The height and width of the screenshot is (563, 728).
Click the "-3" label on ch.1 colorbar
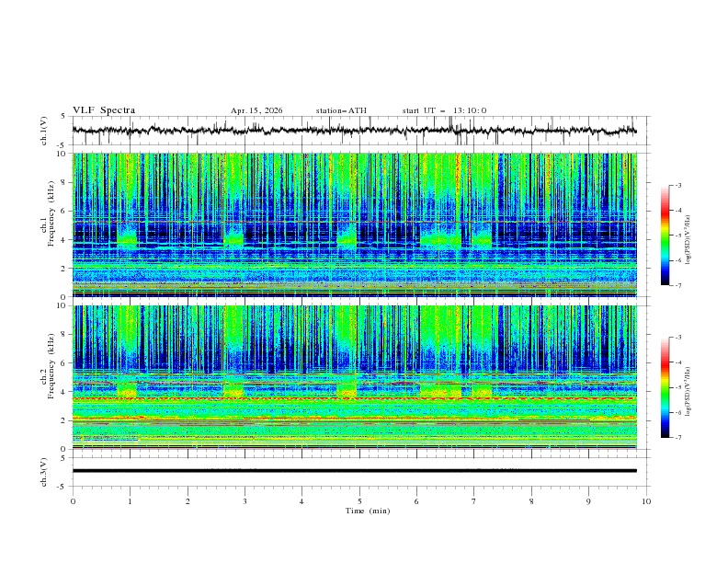tap(677, 185)
